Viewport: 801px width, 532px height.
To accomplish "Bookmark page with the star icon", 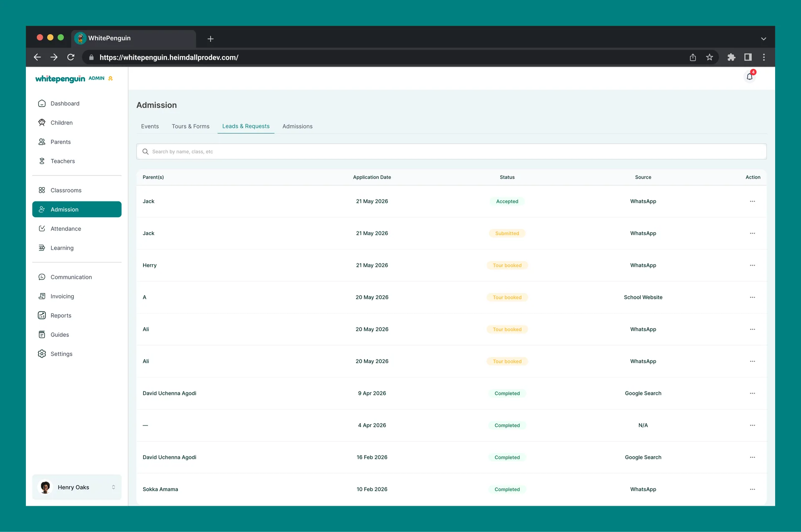I will 710,57.
